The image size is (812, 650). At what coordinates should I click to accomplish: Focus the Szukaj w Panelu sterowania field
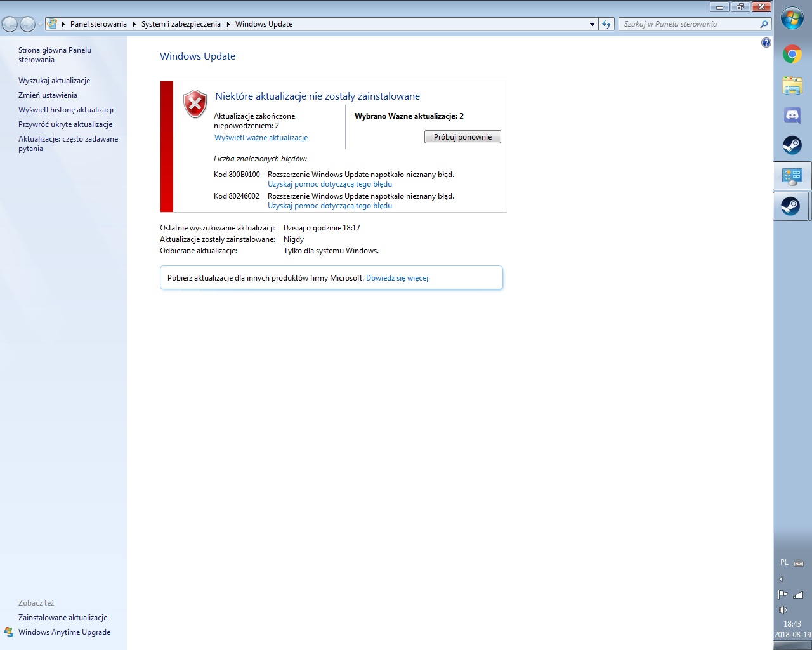(x=690, y=24)
